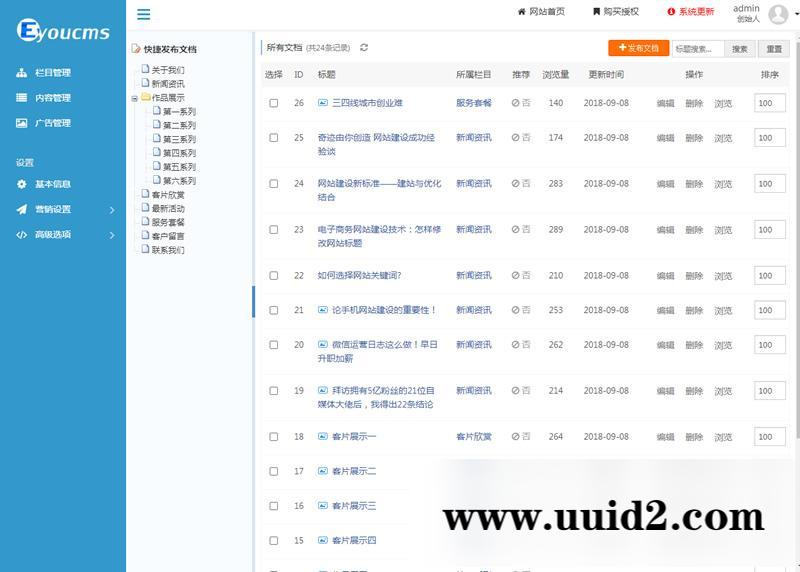
Task: Select checkbox for document ID 21
Action: 274,310
